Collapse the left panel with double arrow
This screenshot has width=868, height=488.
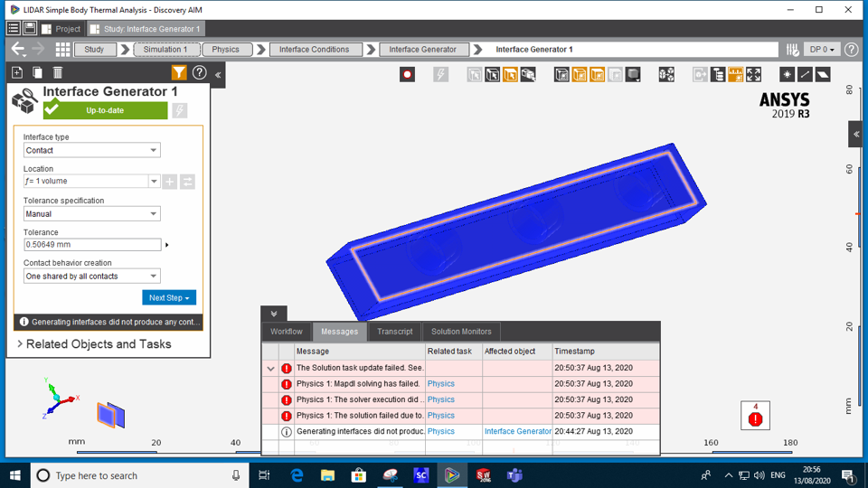pos(218,75)
